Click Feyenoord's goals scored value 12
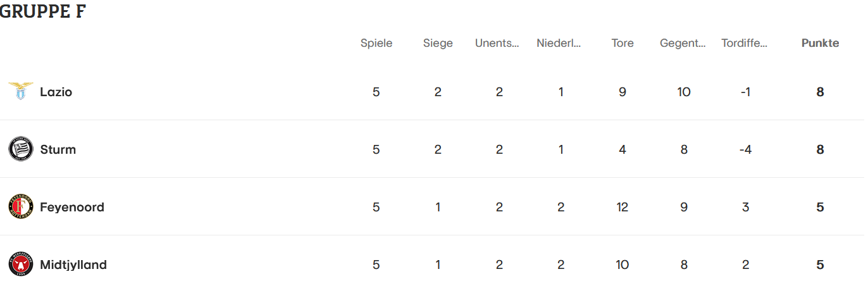The image size is (868, 293). (623, 207)
